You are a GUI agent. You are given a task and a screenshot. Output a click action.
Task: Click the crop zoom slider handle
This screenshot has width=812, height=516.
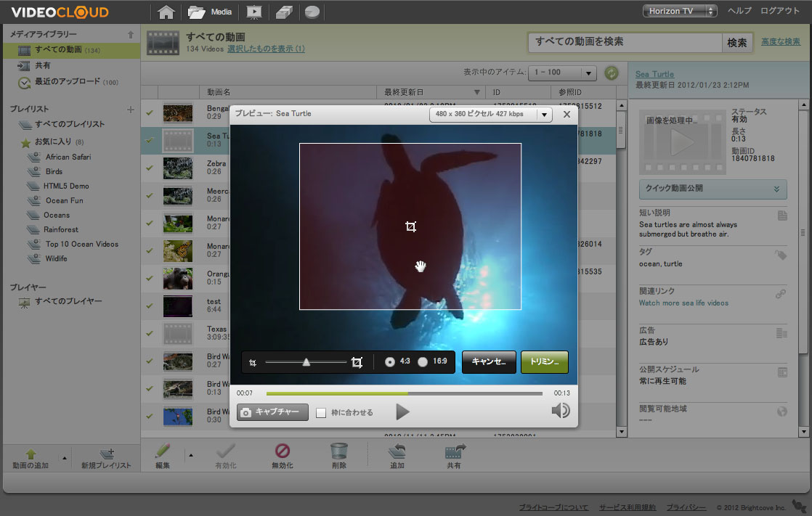click(x=306, y=362)
